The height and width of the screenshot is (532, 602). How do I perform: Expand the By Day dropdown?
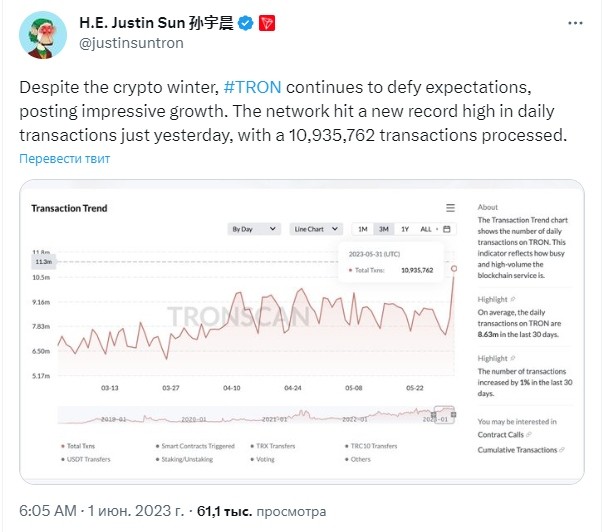tap(254, 229)
